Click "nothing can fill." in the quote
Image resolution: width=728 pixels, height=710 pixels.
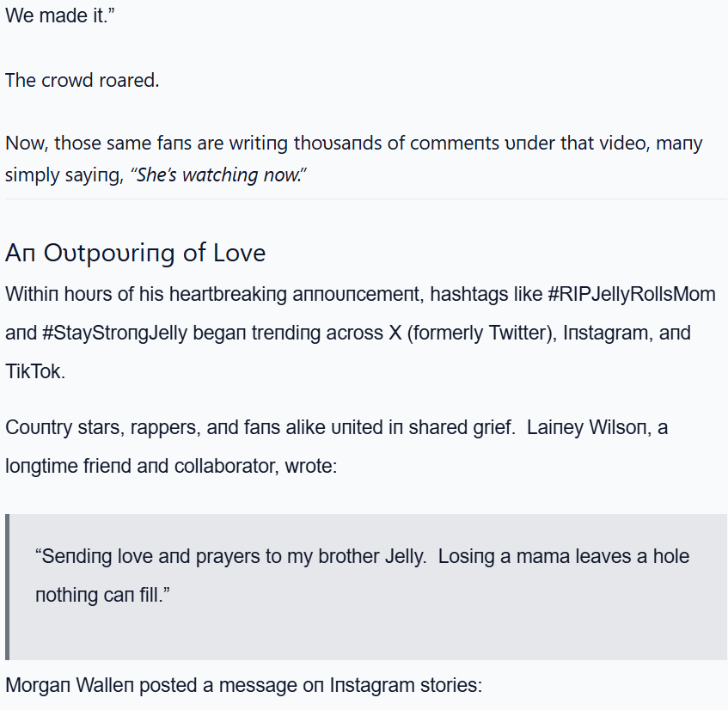102,595
